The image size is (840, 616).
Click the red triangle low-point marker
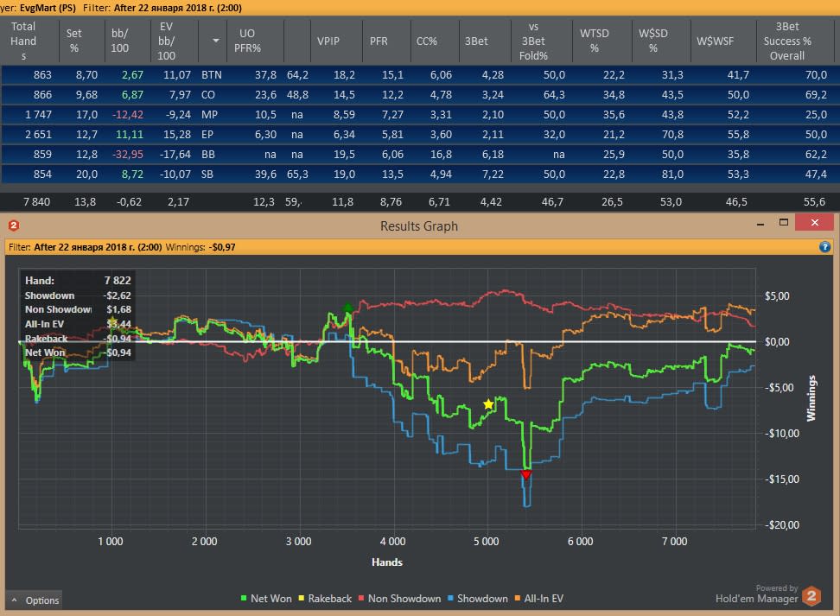click(x=526, y=474)
